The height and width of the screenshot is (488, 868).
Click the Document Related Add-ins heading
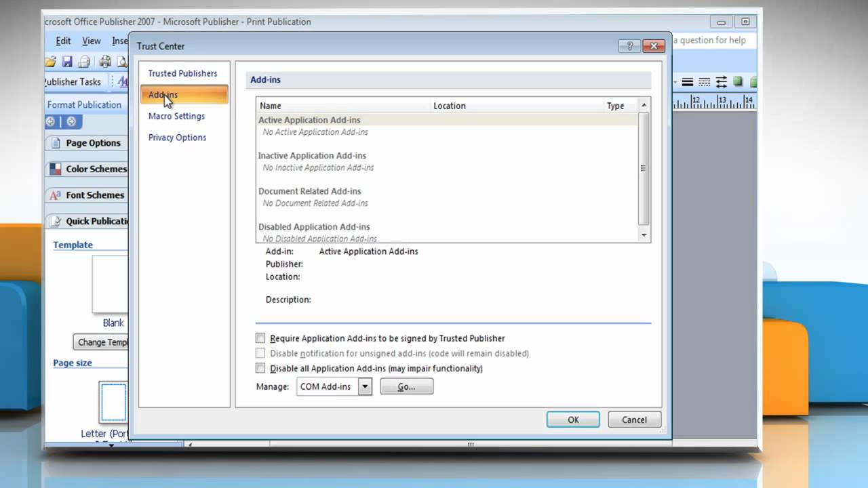[309, 191]
